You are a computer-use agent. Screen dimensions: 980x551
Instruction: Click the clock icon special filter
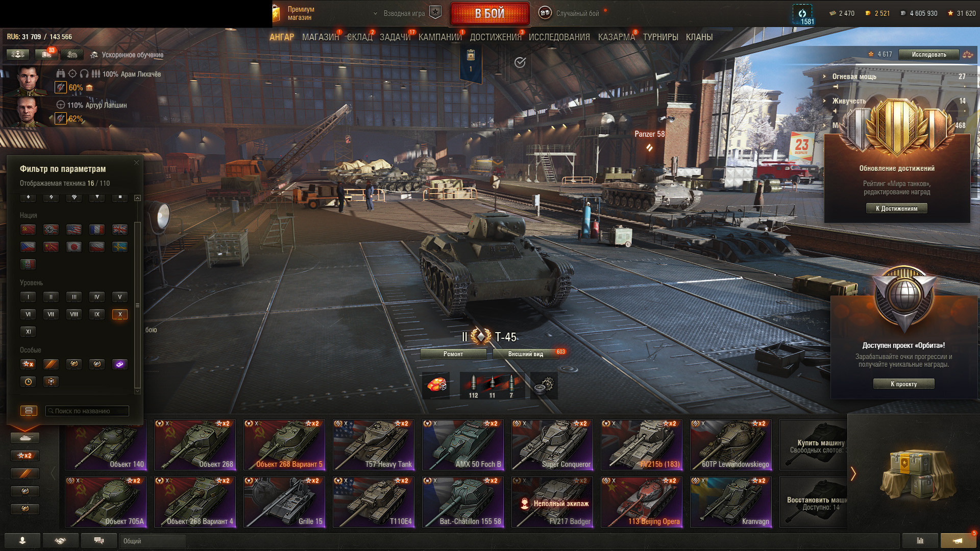[28, 382]
